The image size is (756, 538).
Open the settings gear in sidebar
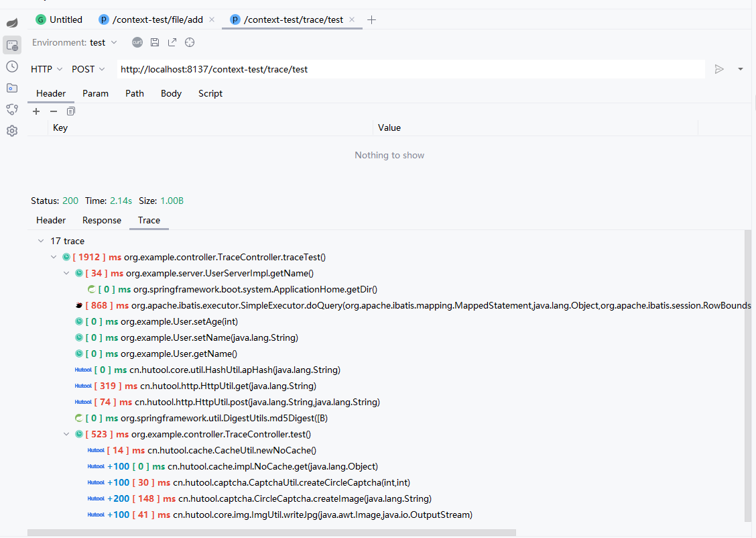(12, 131)
